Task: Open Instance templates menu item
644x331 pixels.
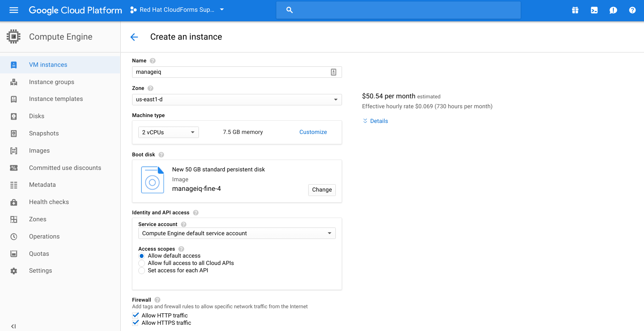Action: click(x=60, y=99)
